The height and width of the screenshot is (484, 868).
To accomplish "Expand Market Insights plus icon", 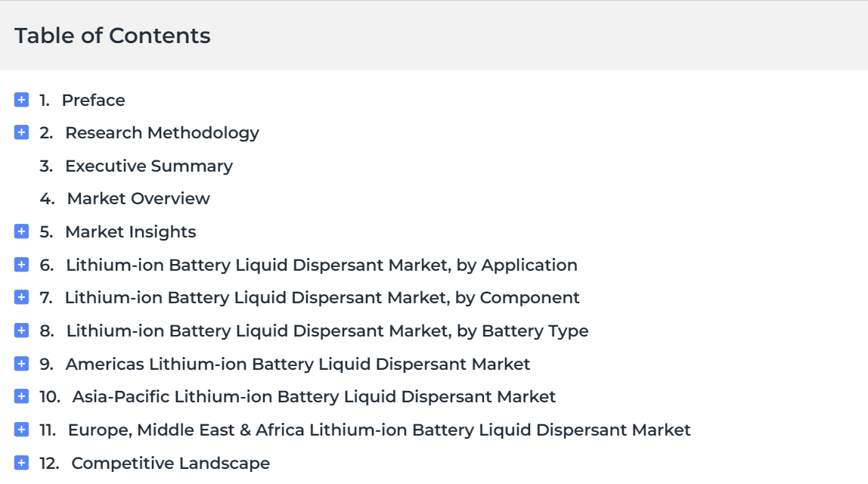I will 22,231.
